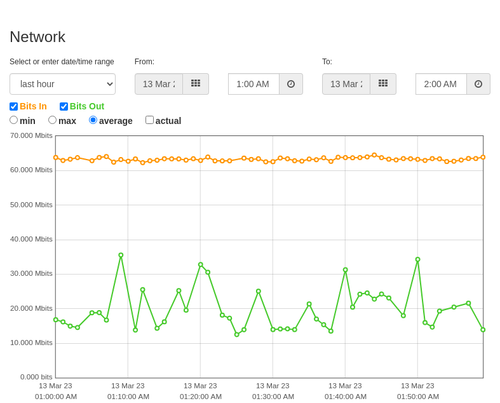This screenshot has width=500, height=403.
Task: Click the From date field '13 Mar'
Action: pyautogui.click(x=159, y=84)
